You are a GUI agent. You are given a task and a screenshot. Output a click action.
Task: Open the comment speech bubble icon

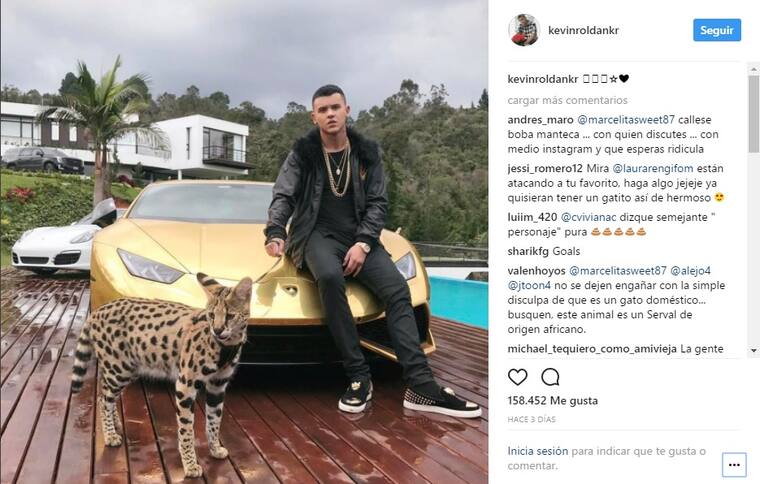551,377
